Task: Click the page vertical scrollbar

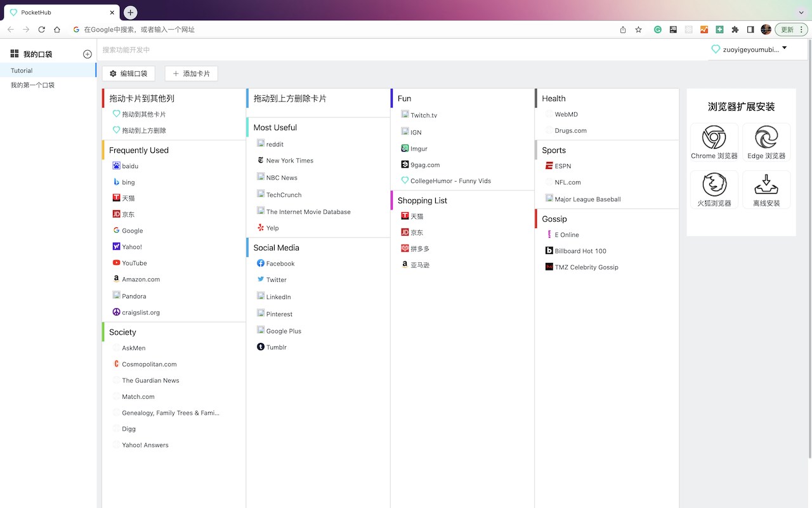Action: click(809, 248)
